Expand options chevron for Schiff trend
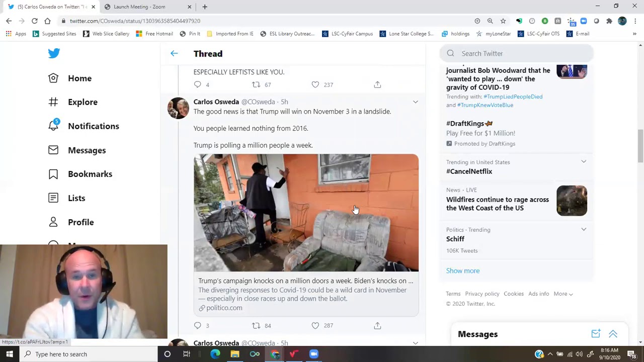 pos(584,229)
